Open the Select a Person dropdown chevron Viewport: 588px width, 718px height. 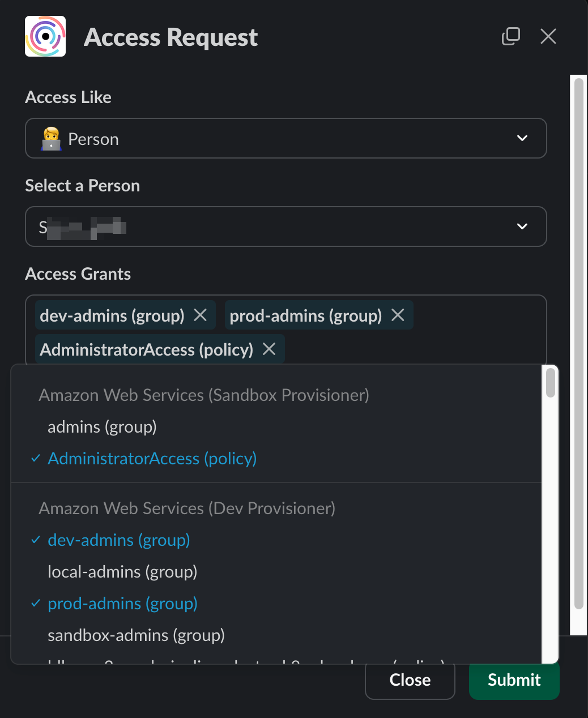coord(522,226)
